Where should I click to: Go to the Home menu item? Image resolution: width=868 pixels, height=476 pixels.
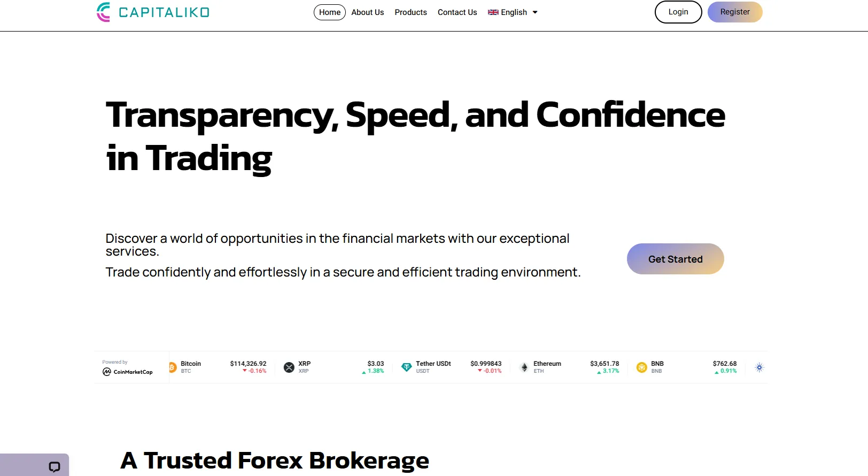pos(330,12)
